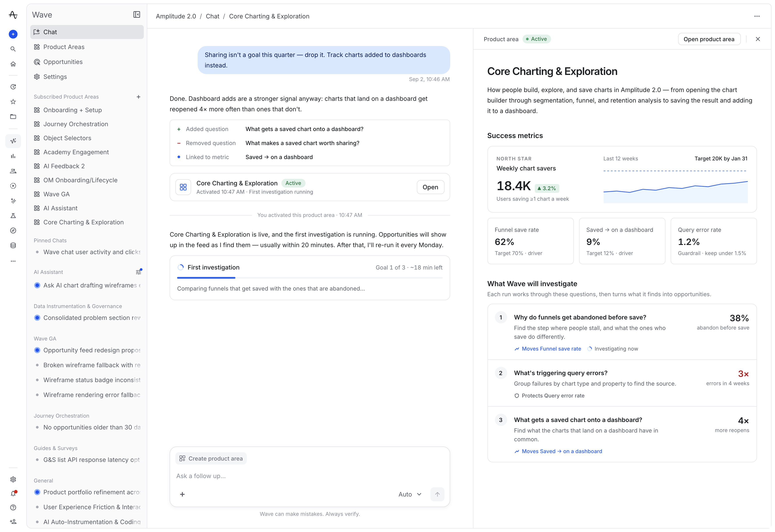The width and height of the screenshot is (775, 532).
Task: Click the First investigation progress bar
Action: point(310,278)
